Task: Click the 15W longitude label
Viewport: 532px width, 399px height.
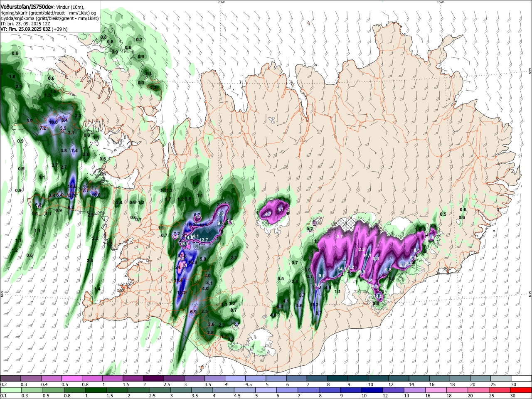Action: pos(440,2)
